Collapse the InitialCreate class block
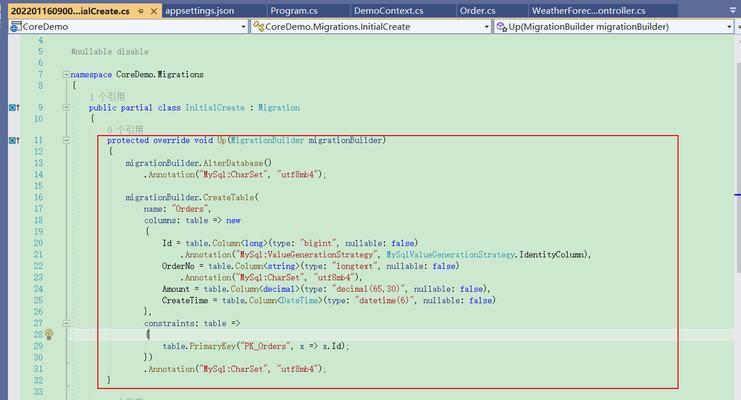The image size is (741, 400). 66,107
